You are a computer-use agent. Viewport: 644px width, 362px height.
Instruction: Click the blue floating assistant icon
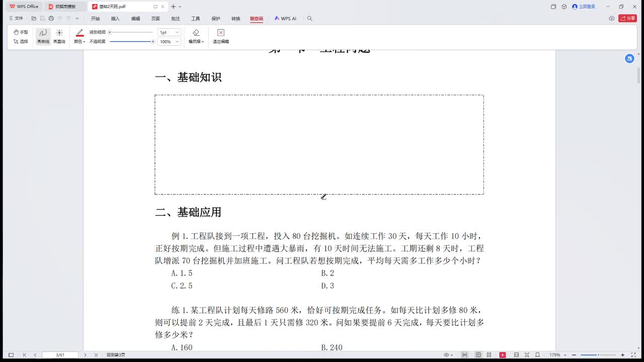pos(629,59)
